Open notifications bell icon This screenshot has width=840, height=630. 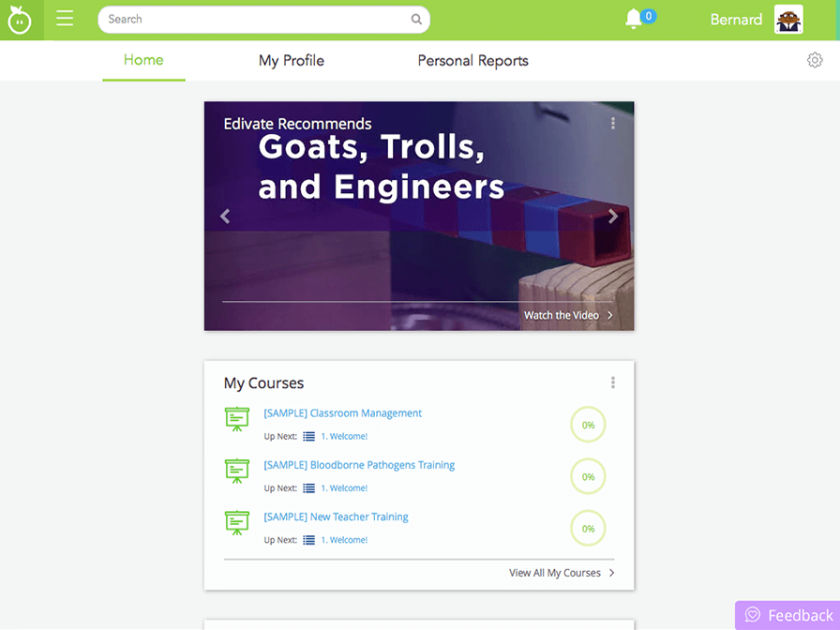click(x=633, y=20)
